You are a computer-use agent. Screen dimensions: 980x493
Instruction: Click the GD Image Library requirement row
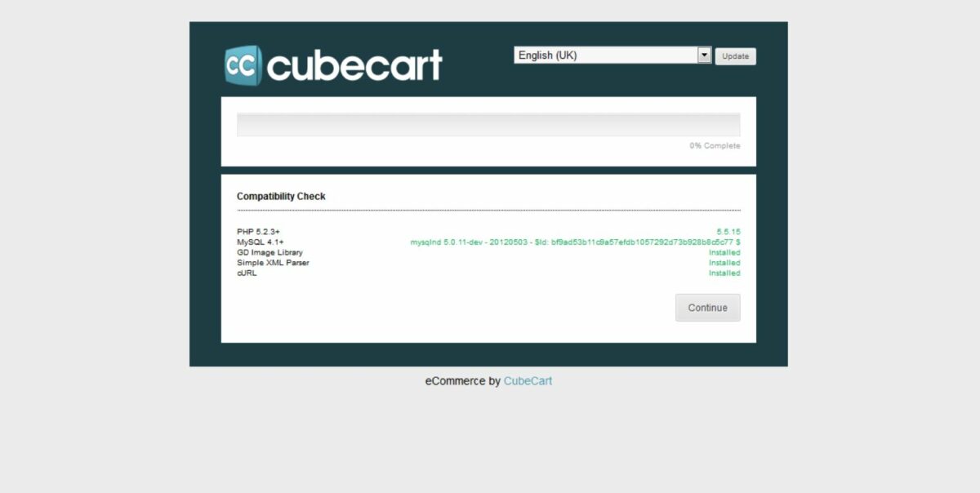tap(269, 253)
